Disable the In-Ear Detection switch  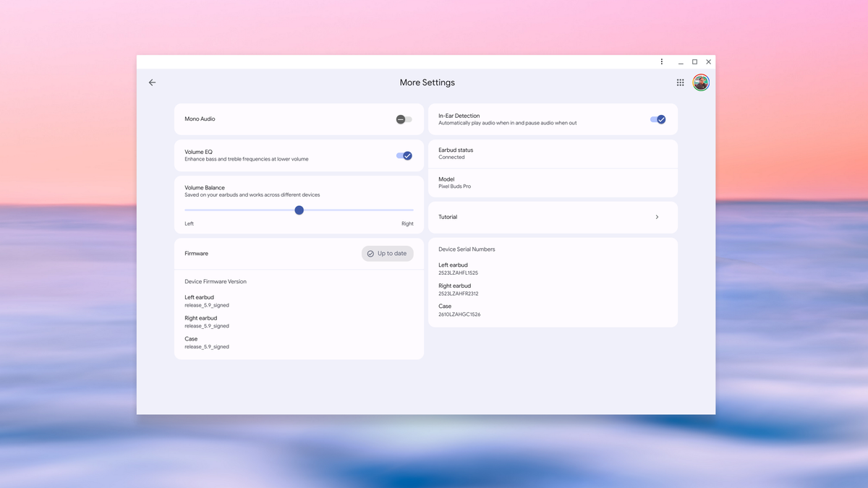pyautogui.click(x=658, y=119)
